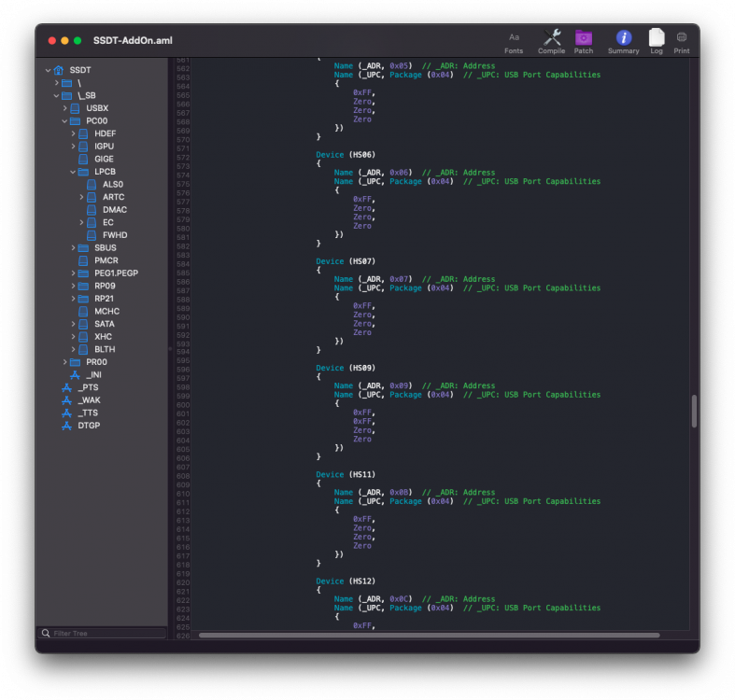Click the Compile tool icon
Viewport: 735px width, 700px height.
point(552,37)
